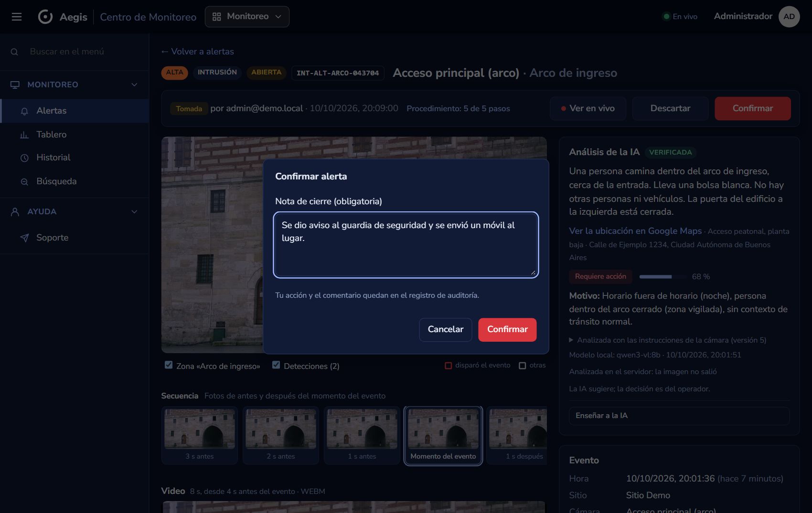Expand 'Analizada con las instrucciones de la cámara'
The height and width of the screenshot is (513, 812).
668,340
